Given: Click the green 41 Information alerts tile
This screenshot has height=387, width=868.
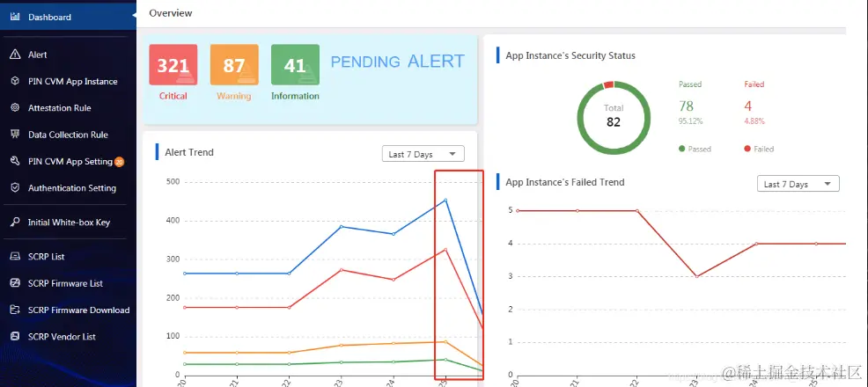Looking at the screenshot, I should click(295, 65).
